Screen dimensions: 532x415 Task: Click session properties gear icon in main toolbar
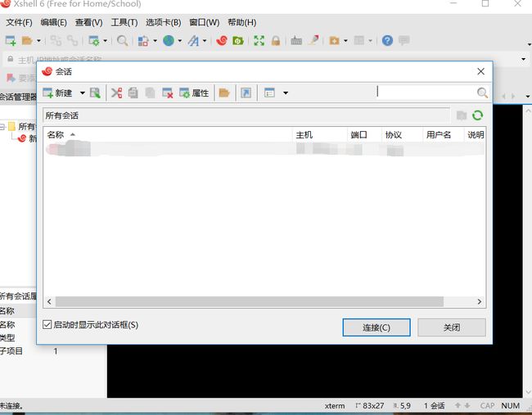[x=93, y=41]
